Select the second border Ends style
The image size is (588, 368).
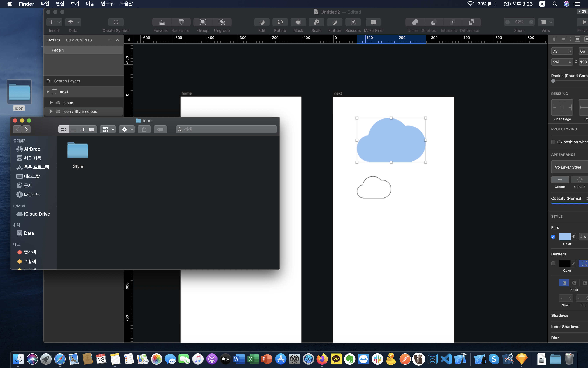point(574,282)
